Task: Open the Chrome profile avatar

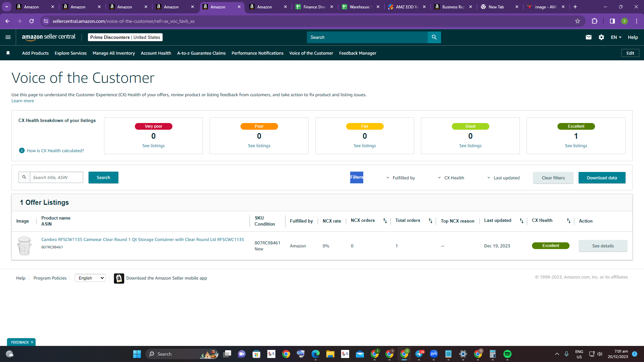Action: click(625, 21)
